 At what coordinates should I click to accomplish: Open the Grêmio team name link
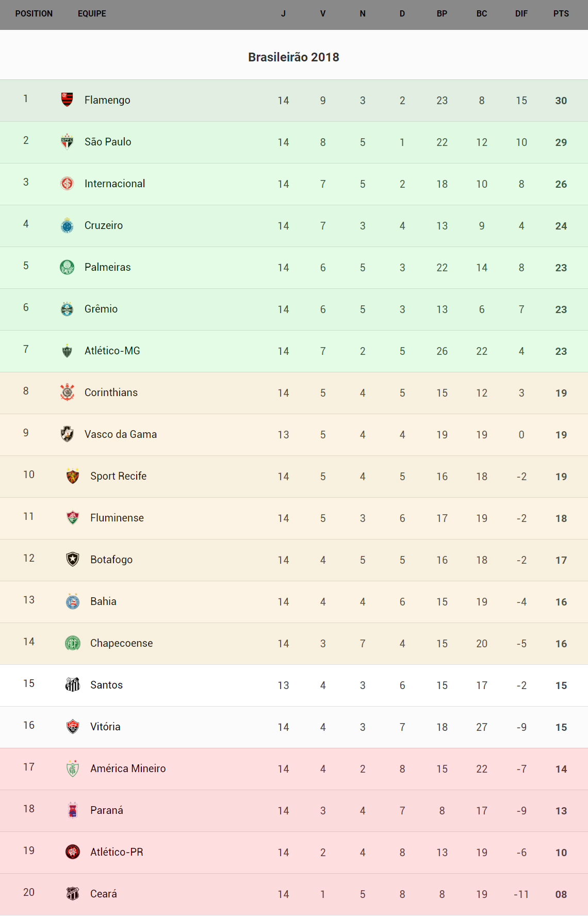point(101,309)
